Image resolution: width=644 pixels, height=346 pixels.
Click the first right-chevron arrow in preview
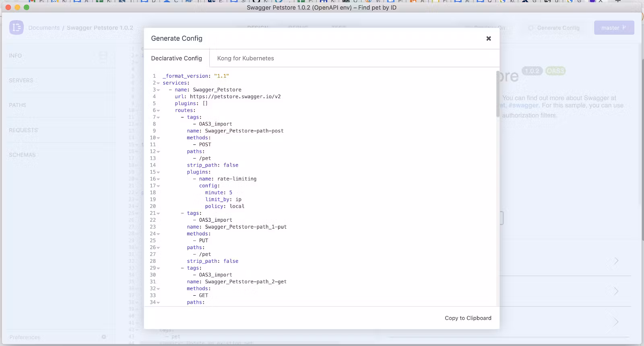pos(616,261)
